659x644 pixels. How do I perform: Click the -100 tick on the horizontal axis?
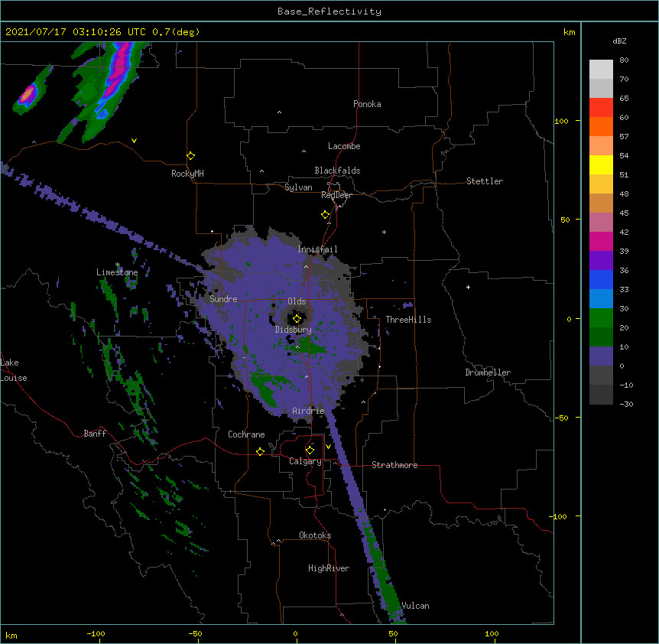point(96,633)
